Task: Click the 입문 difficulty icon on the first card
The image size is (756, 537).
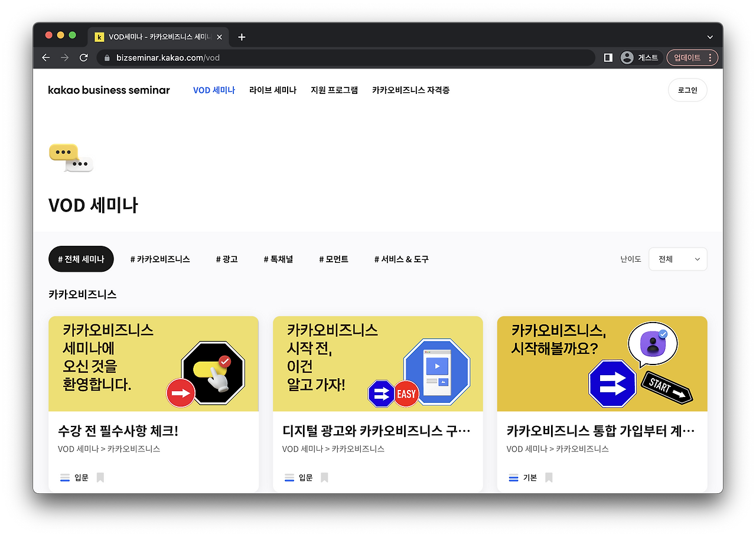Action: (x=65, y=477)
